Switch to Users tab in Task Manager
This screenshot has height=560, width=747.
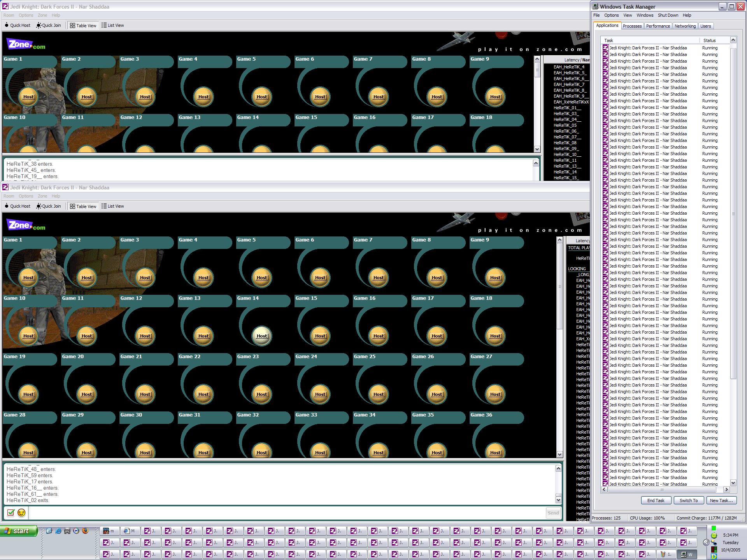pos(706,26)
